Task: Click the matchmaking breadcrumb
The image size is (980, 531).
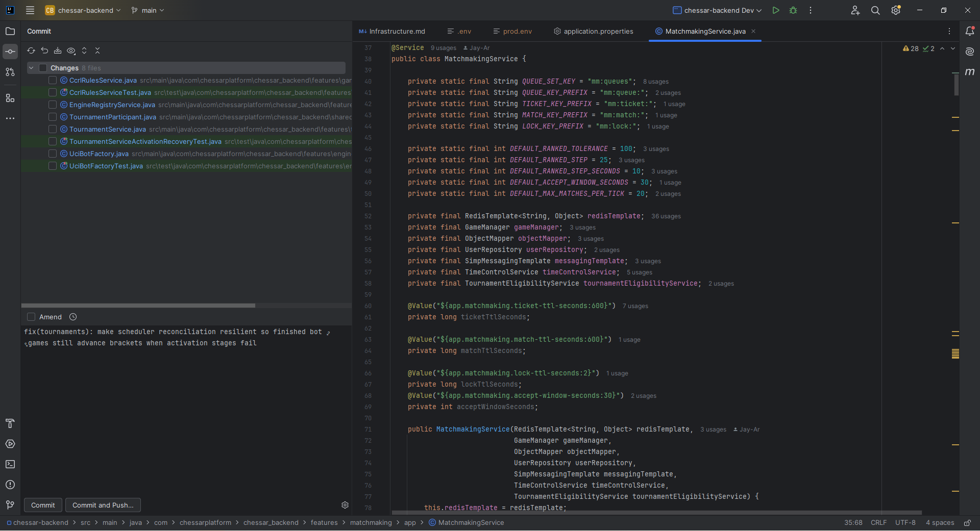Action: click(x=371, y=523)
